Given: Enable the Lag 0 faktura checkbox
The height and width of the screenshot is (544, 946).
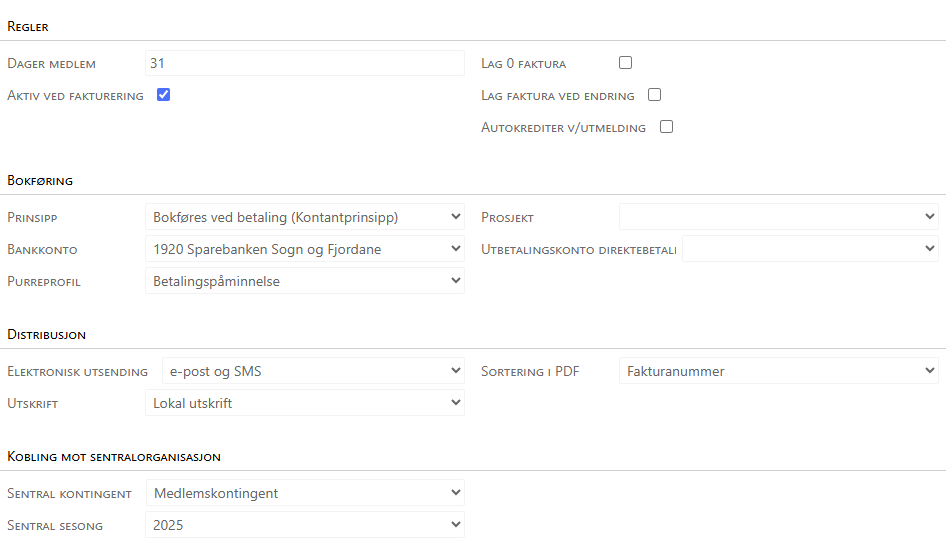Looking at the screenshot, I should [x=626, y=63].
